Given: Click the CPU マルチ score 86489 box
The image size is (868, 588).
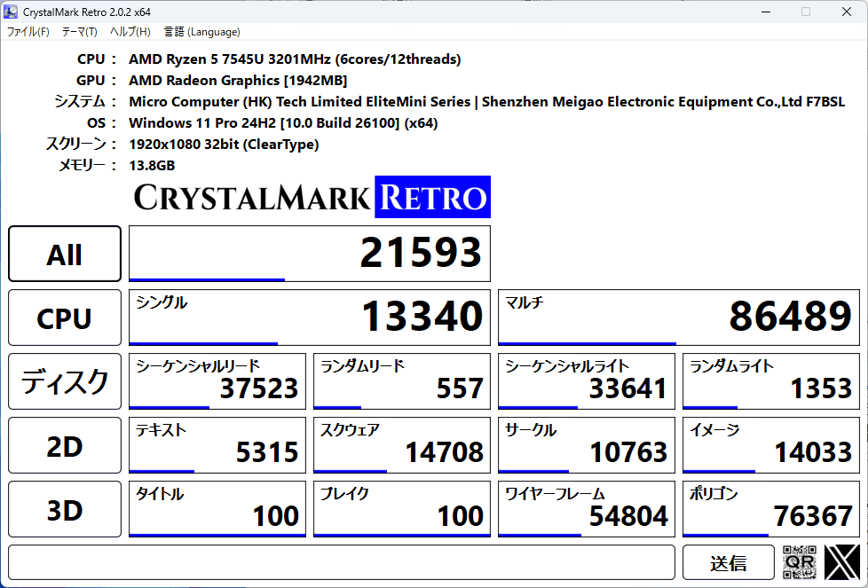Looking at the screenshot, I should click(679, 318).
